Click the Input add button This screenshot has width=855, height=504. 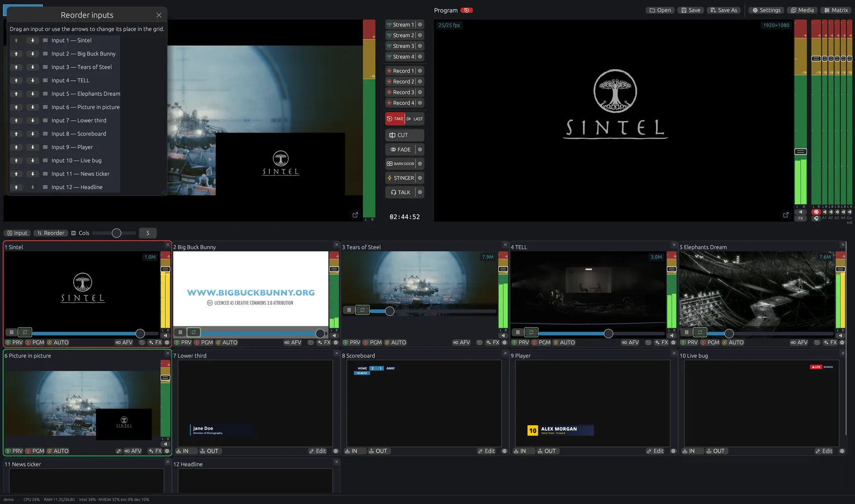pyautogui.click(x=17, y=233)
